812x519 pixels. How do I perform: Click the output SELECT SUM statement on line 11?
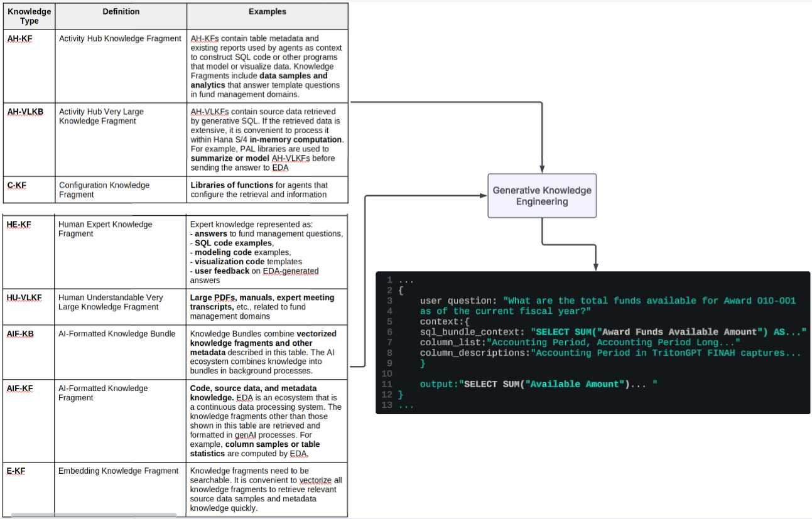[x=546, y=383]
